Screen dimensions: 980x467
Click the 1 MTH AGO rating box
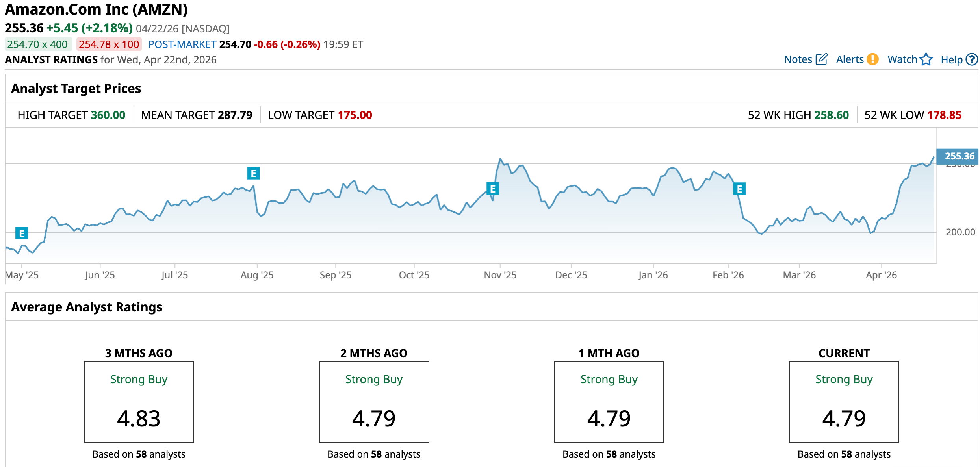pyautogui.click(x=609, y=402)
